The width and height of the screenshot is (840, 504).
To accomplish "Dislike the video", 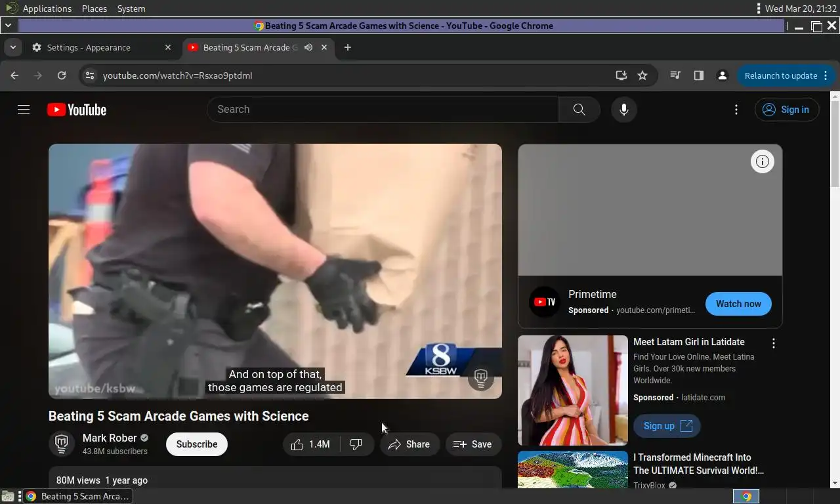I will 356,444.
